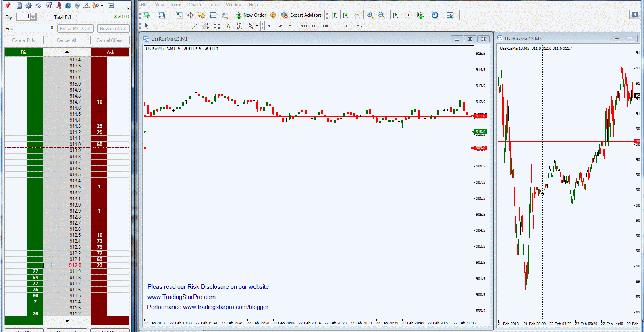Select the H1 timeframe

[x=314, y=26]
